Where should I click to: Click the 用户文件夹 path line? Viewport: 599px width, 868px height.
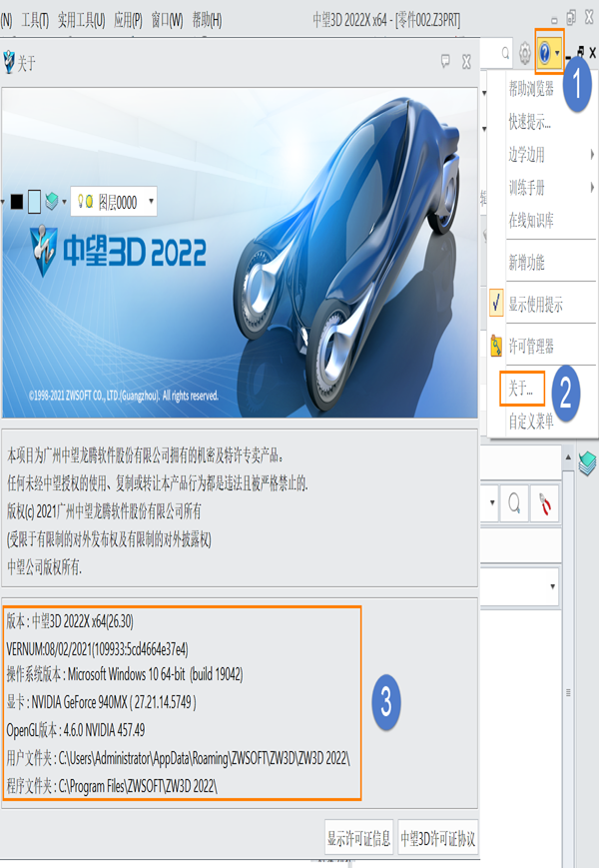[x=178, y=758]
